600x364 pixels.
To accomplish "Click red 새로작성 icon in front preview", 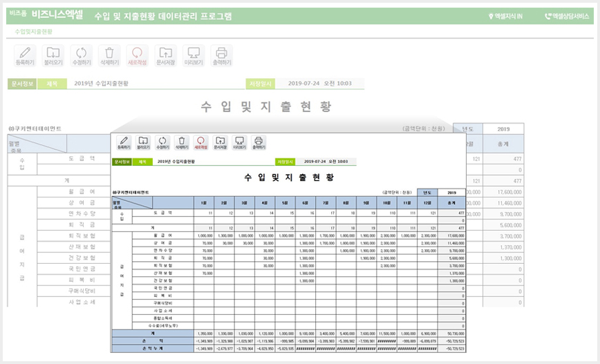I will 201,142.
